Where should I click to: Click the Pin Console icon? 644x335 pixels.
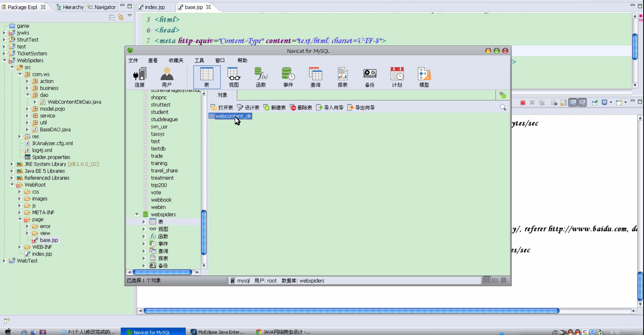coord(595,103)
